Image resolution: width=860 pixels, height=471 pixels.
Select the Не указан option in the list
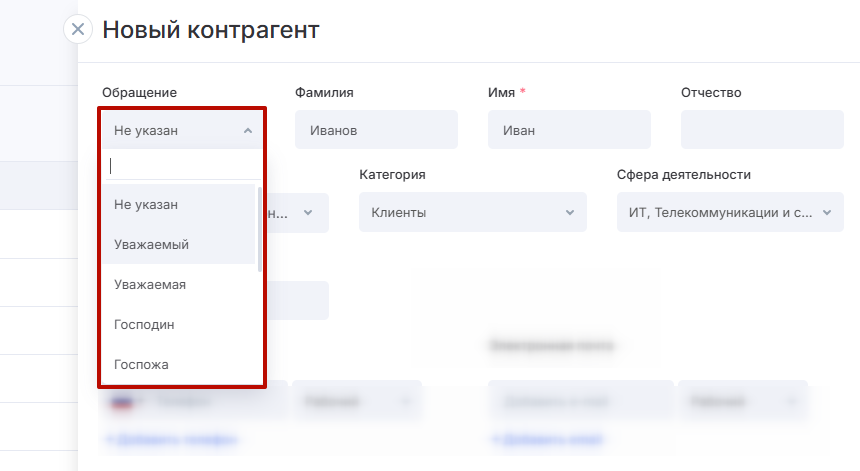click(x=146, y=204)
